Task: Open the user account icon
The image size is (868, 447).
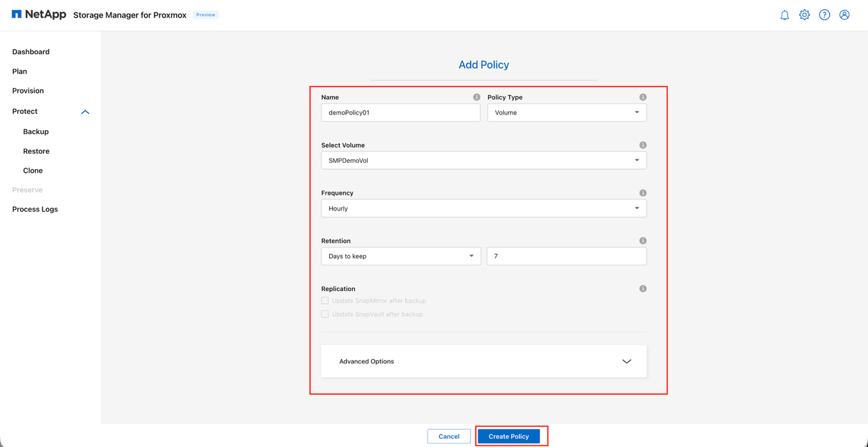Action: click(x=844, y=14)
